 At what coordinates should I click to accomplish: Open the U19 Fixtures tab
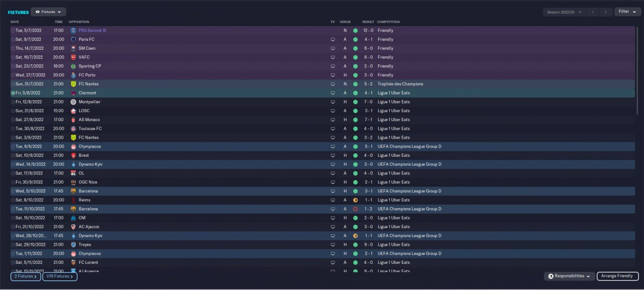click(x=59, y=276)
